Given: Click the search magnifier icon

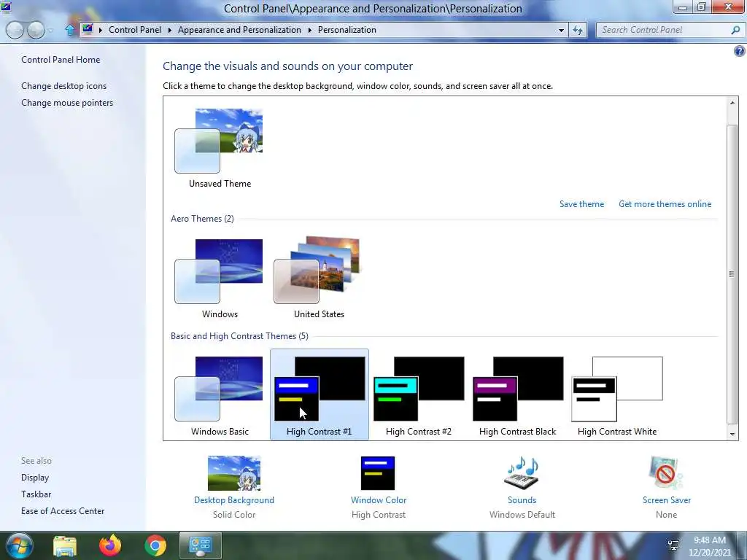Looking at the screenshot, I should (x=735, y=30).
